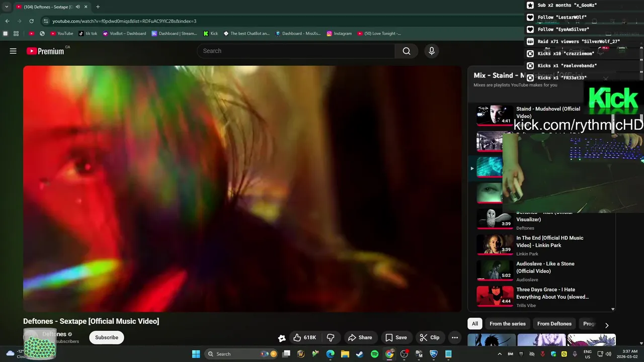The height and width of the screenshot is (362, 644).
Task: Click the sparkle Ask icon beside likes
Action: [282, 338]
